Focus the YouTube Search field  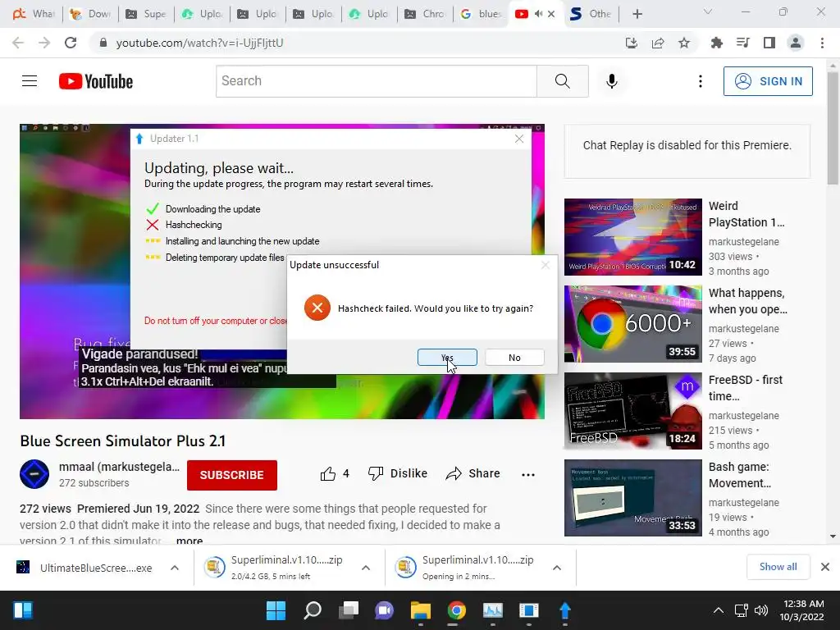tap(376, 81)
